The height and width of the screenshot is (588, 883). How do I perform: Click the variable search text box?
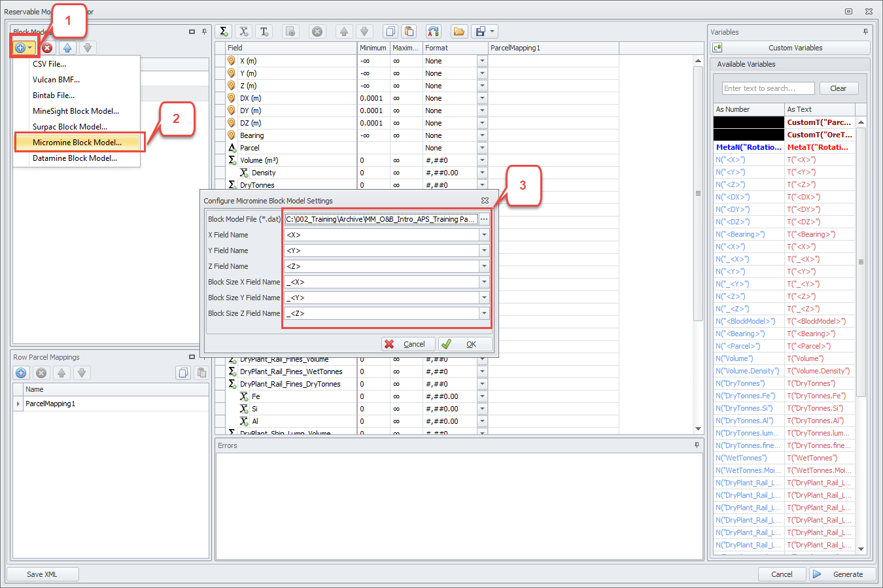pos(768,88)
